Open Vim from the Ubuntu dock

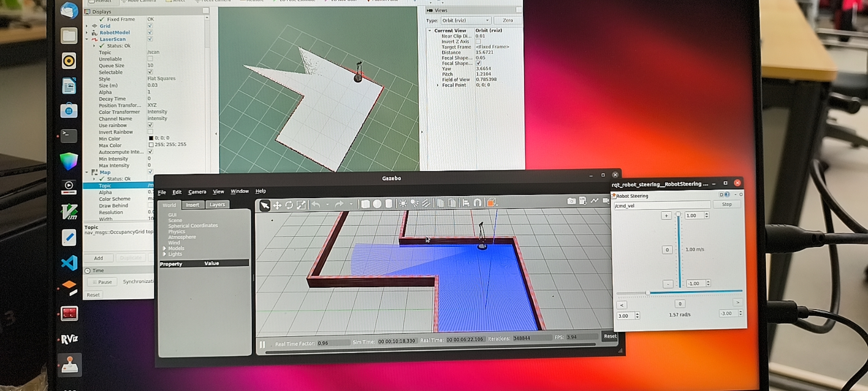tap(69, 212)
